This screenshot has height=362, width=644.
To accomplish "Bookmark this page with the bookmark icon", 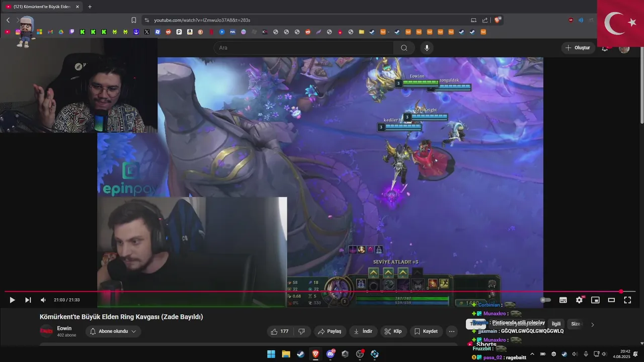I will (134, 20).
